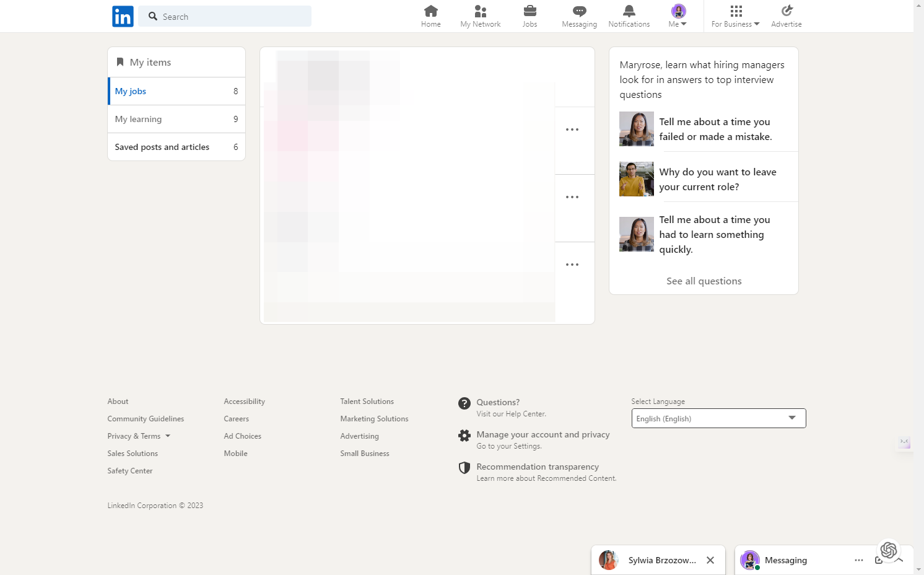Expand Privacy & Terms footer menu
Viewport: 924px width, 575px height.
coord(139,436)
